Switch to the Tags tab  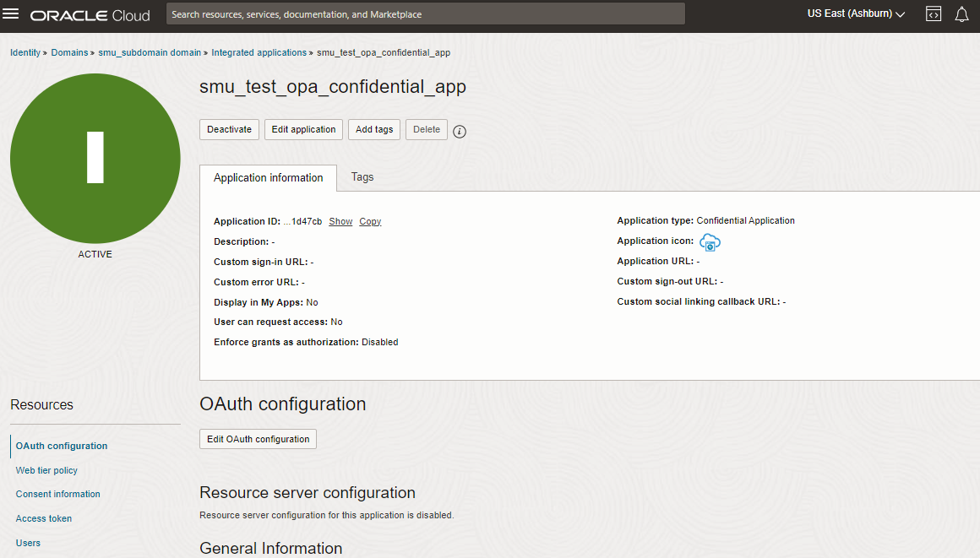[x=362, y=177]
